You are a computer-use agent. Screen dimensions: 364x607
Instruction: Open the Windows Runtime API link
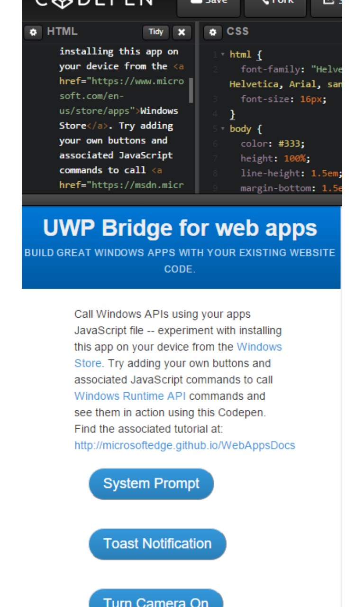[130, 396]
